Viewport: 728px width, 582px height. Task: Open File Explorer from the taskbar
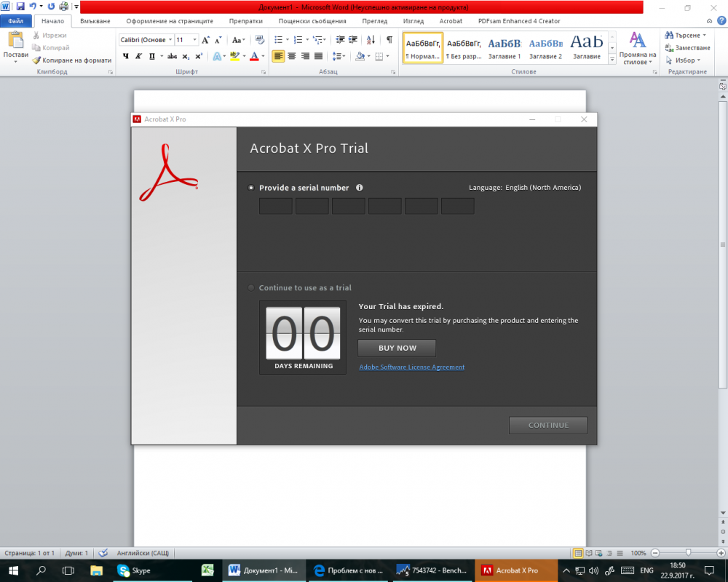pyautogui.click(x=96, y=570)
